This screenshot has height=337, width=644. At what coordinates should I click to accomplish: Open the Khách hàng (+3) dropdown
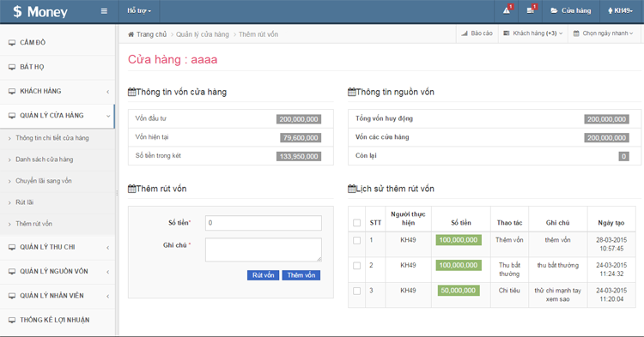point(533,33)
